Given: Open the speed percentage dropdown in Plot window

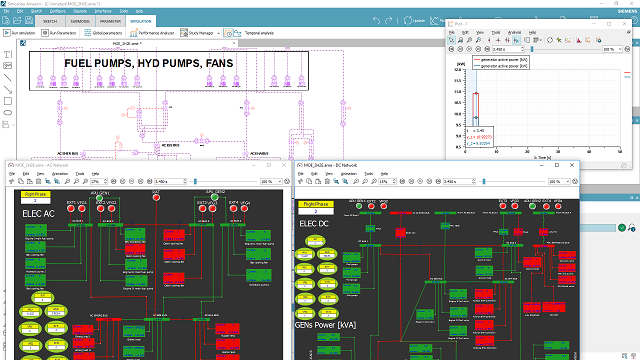Looking at the screenshot, I should click(x=612, y=49).
